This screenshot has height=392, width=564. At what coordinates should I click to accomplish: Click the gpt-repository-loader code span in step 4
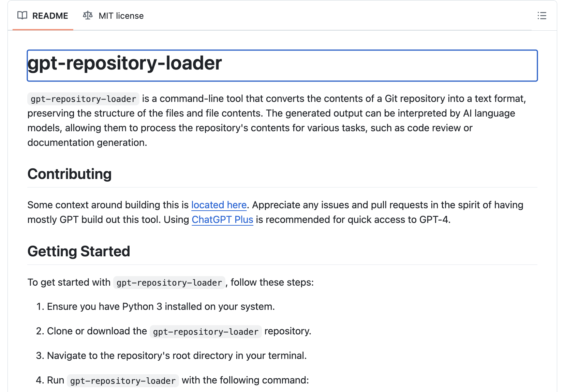[123, 380]
